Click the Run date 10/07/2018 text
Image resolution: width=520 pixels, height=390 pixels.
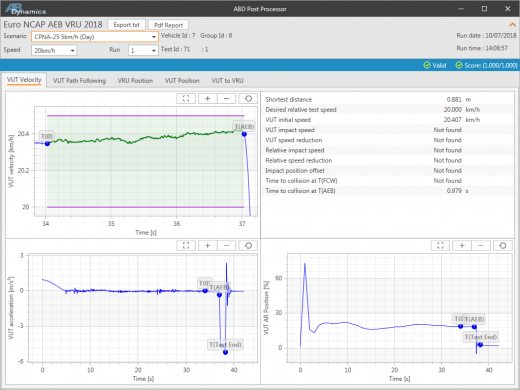point(486,35)
